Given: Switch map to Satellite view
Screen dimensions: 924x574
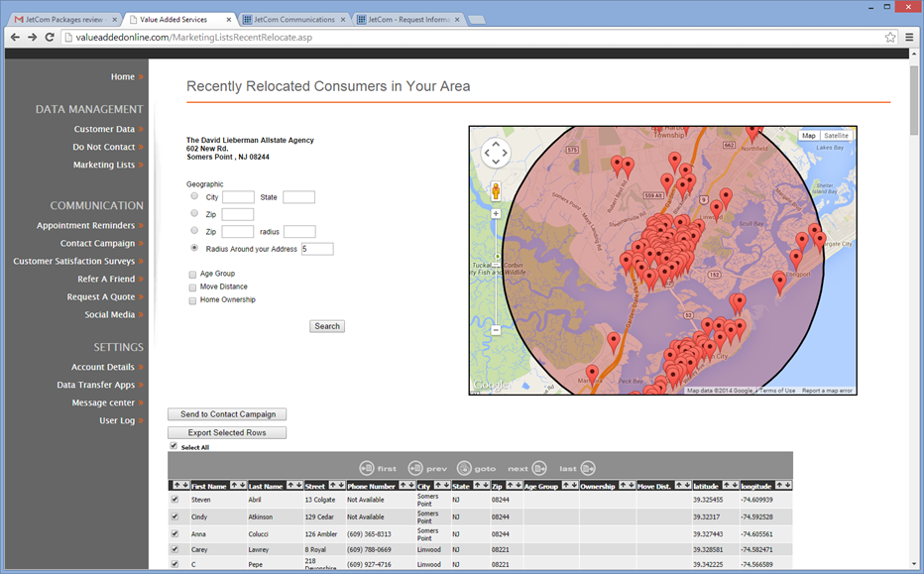Looking at the screenshot, I should 836,136.
